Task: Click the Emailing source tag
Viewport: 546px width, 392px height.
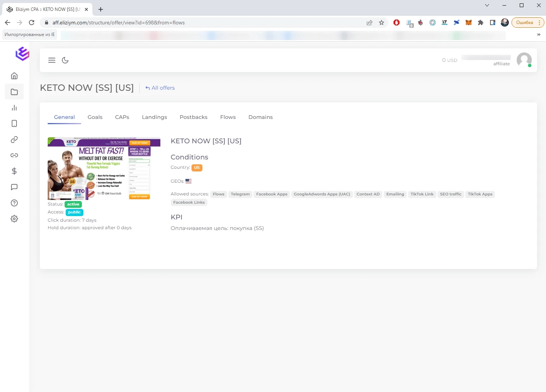Action: [395, 194]
